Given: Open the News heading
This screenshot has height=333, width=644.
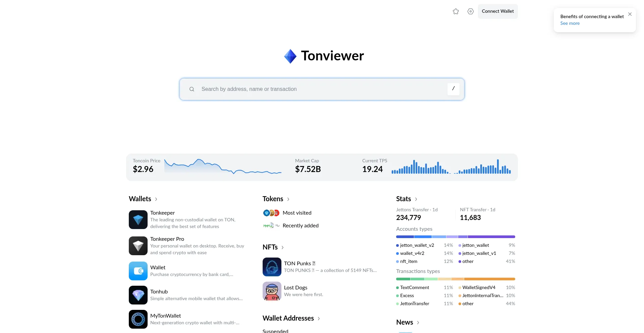Looking at the screenshot, I should click(405, 322).
